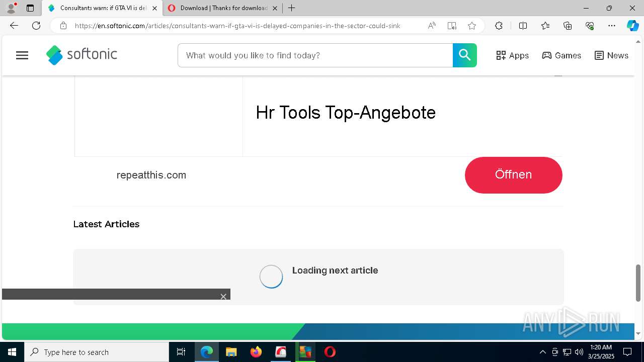View site information lock icon
Screen dimensions: 644x362
(x=63, y=26)
